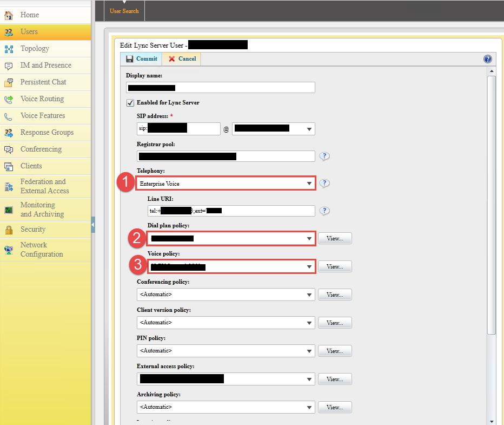The width and height of the screenshot is (504, 425).
Task: Click the Monitoring and Archiving monitor icon
Action: (x=9, y=210)
